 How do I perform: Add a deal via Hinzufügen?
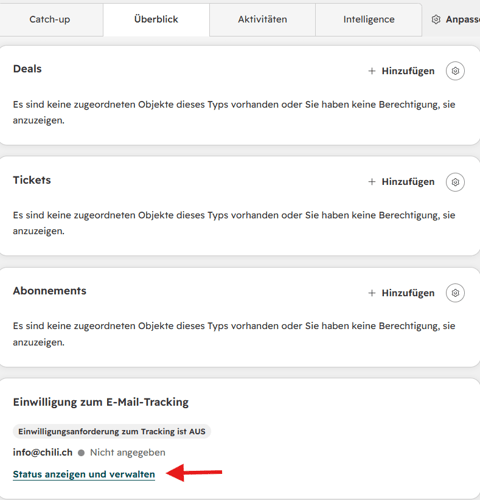click(402, 71)
